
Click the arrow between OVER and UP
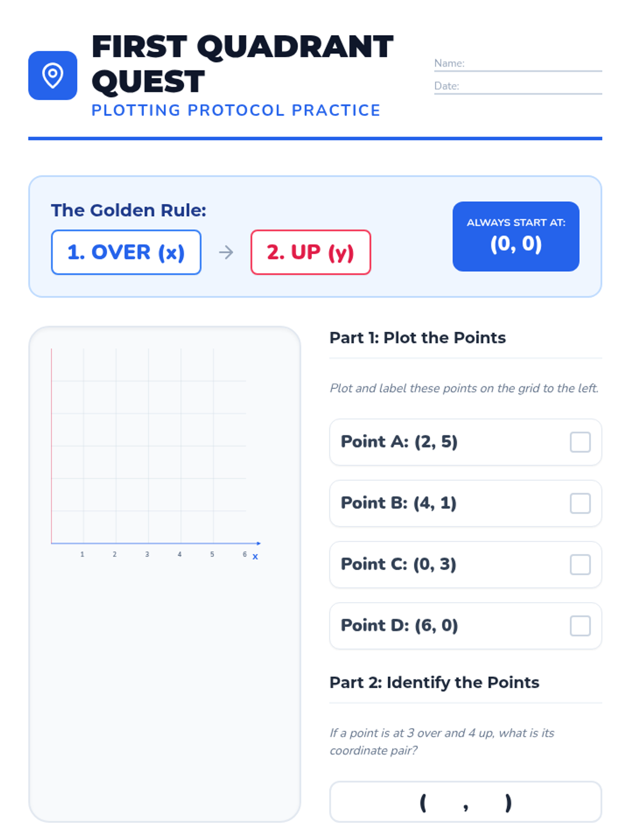click(226, 253)
